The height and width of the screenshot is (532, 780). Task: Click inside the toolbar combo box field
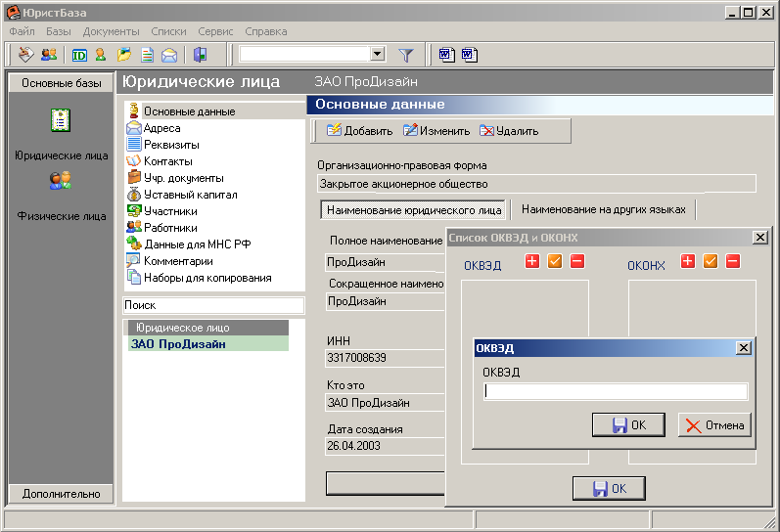pyautogui.click(x=304, y=53)
